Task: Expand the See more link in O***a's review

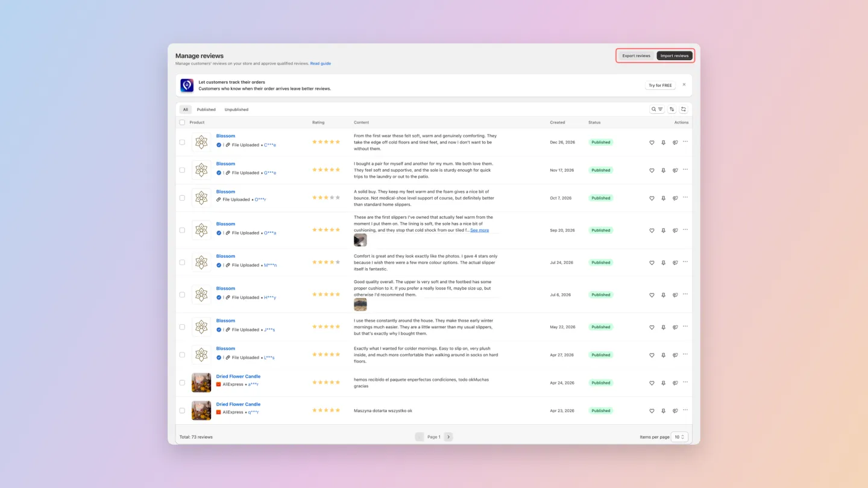Action: pos(480,230)
